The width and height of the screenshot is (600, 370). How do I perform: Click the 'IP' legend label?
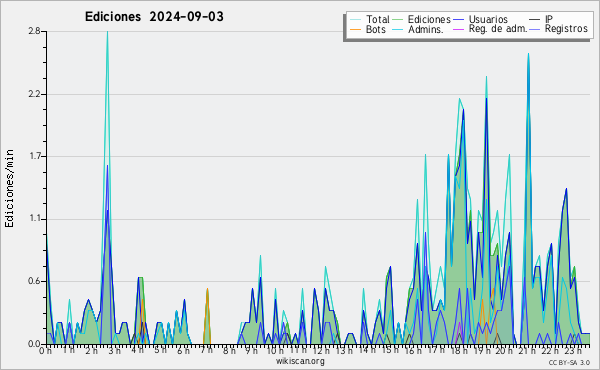pos(549,19)
